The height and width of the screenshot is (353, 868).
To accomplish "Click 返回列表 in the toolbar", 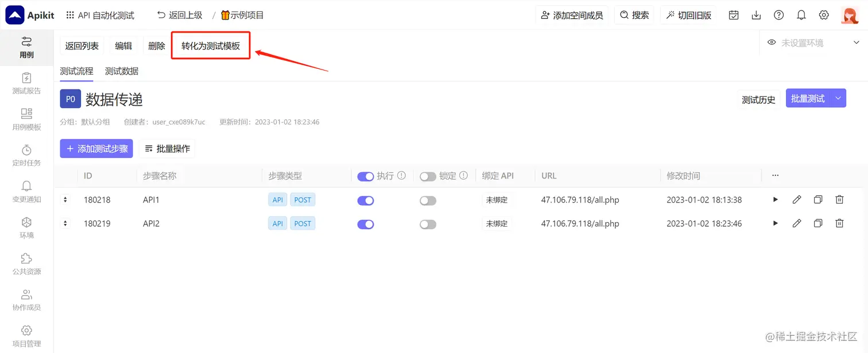I will point(82,46).
